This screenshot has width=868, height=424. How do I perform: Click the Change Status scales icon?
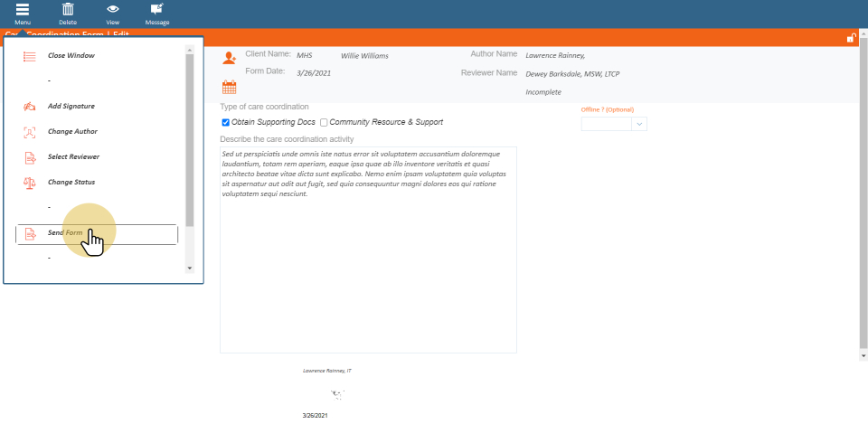(29, 183)
